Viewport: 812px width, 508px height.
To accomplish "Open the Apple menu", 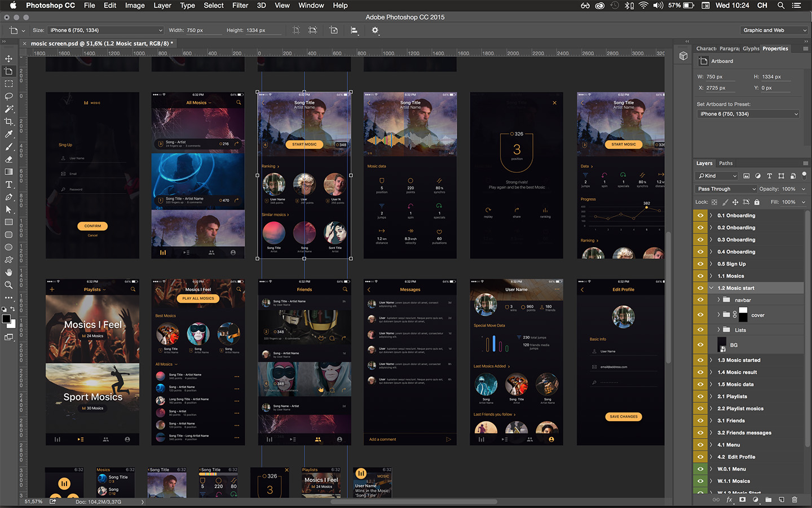I will (13, 5).
